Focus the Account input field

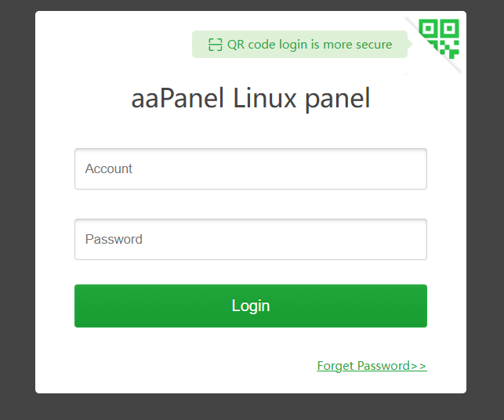pyautogui.click(x=251, y=168)
